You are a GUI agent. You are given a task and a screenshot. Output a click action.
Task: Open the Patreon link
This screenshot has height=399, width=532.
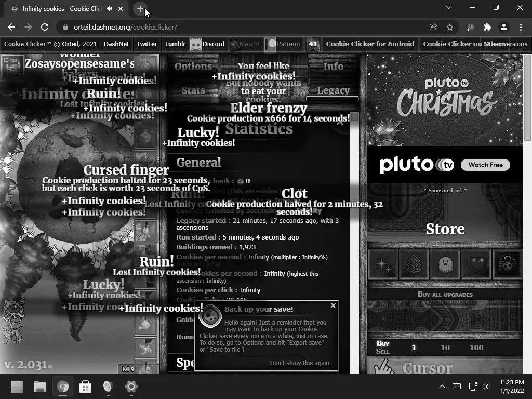288,44
